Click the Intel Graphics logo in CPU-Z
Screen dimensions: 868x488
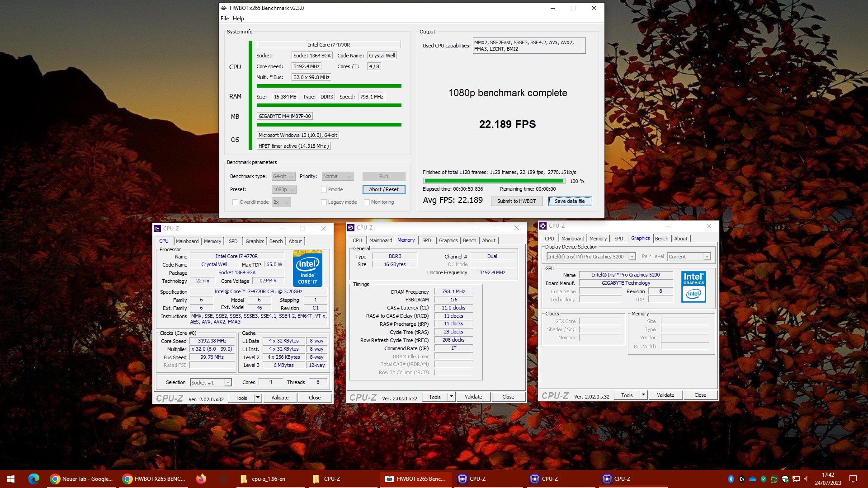(x=693, y=287)
